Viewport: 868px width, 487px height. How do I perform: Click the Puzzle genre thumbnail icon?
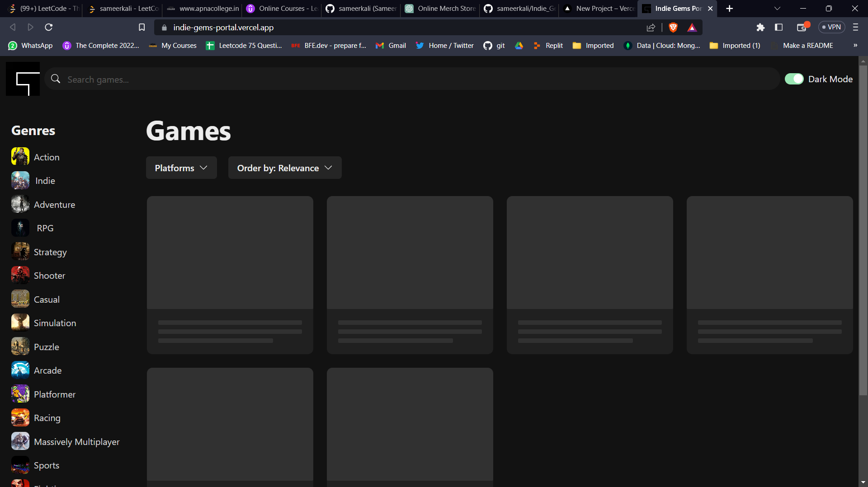20,347
